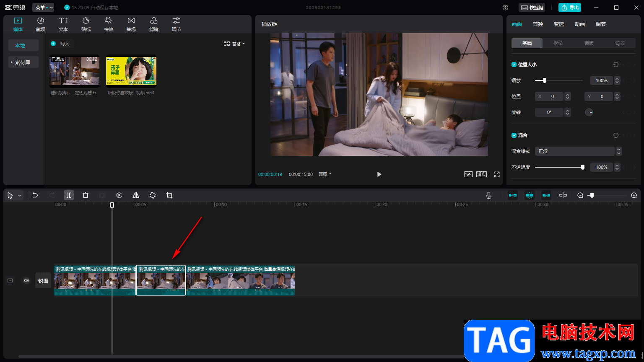Open the 转场 transitions tab
The image size is (644, 362).
131,24
